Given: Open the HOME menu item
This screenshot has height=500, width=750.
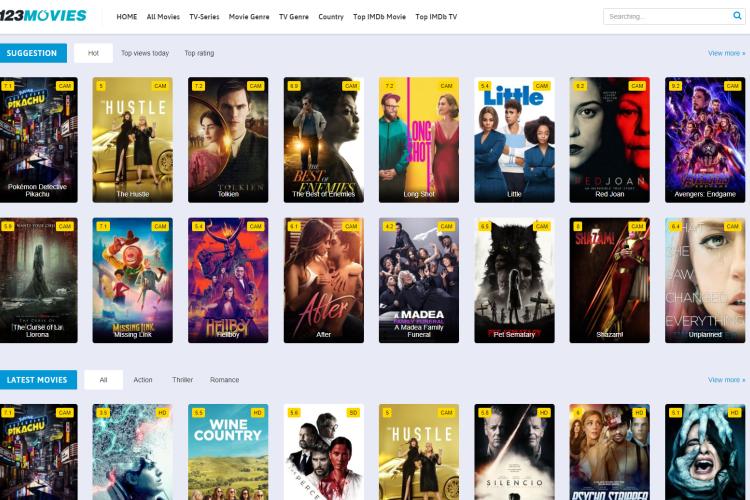Looking at the screenshot, I should pos(127,17).
